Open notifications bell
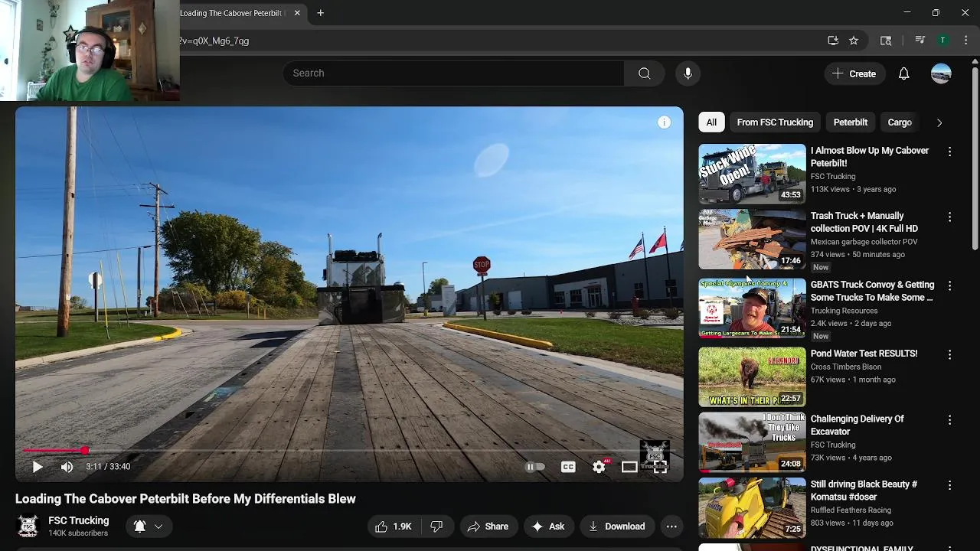This screenshot has height=551, width=980. click(x=904, y=73)
